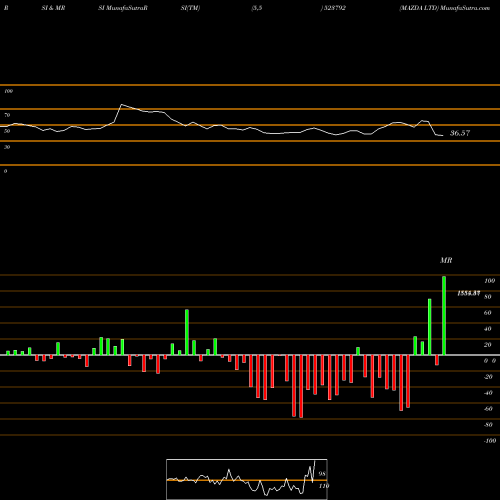This screenshot has width=500, height=500.
Task: Click the tallest green bar at chart end
Action: [x=444, y=315]
